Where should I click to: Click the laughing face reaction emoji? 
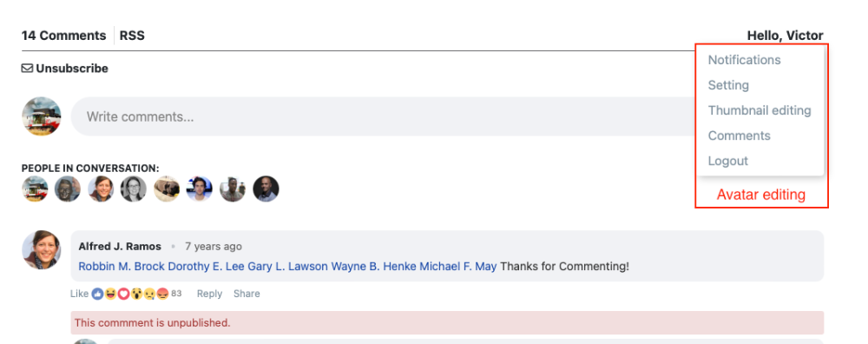click(x=111, y=294)
